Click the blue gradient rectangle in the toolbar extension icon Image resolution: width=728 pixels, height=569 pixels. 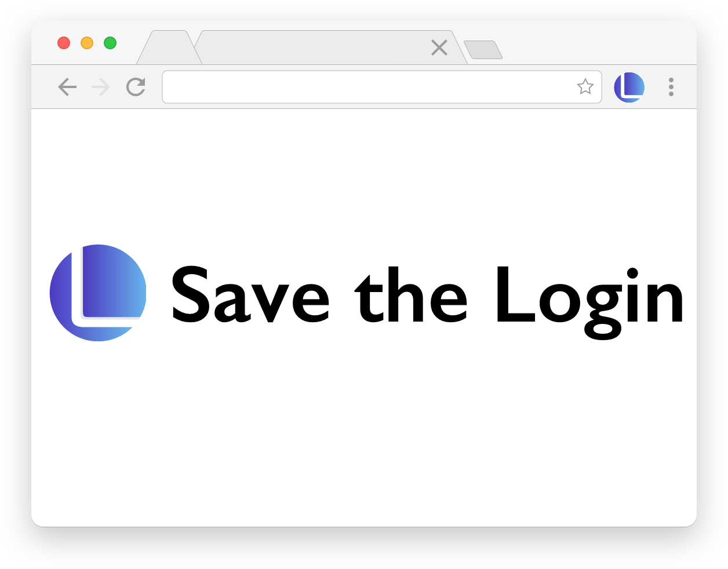coord(634,85)
